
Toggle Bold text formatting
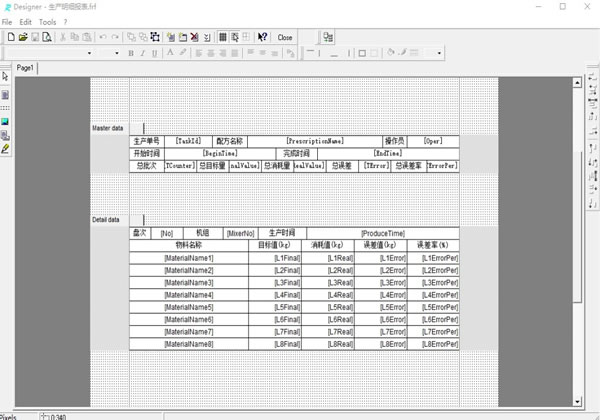131,52
